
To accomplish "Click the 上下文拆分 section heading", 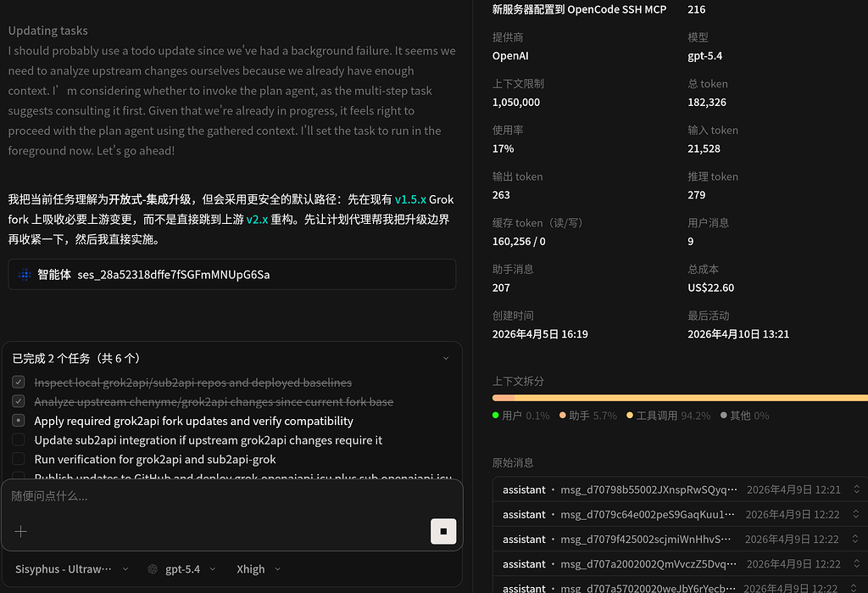I will click(x=518, y=381).
